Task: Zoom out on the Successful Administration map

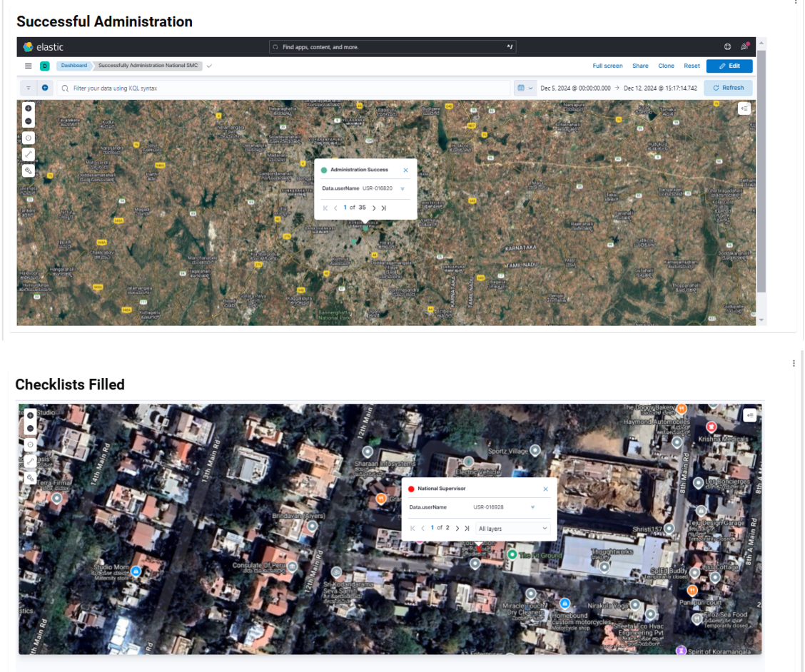Action: (x=29, y=121)
